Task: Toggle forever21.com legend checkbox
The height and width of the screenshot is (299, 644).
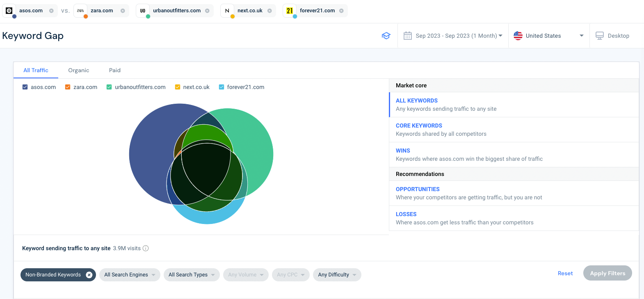Action: point(222,87)
